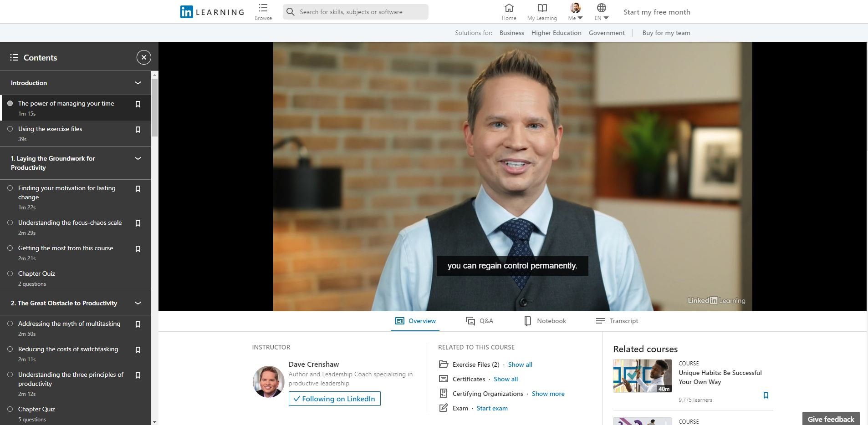Open Dave Crenshaw instructor name
Viewport: 868px width, 425px height.
click(313, 364)
